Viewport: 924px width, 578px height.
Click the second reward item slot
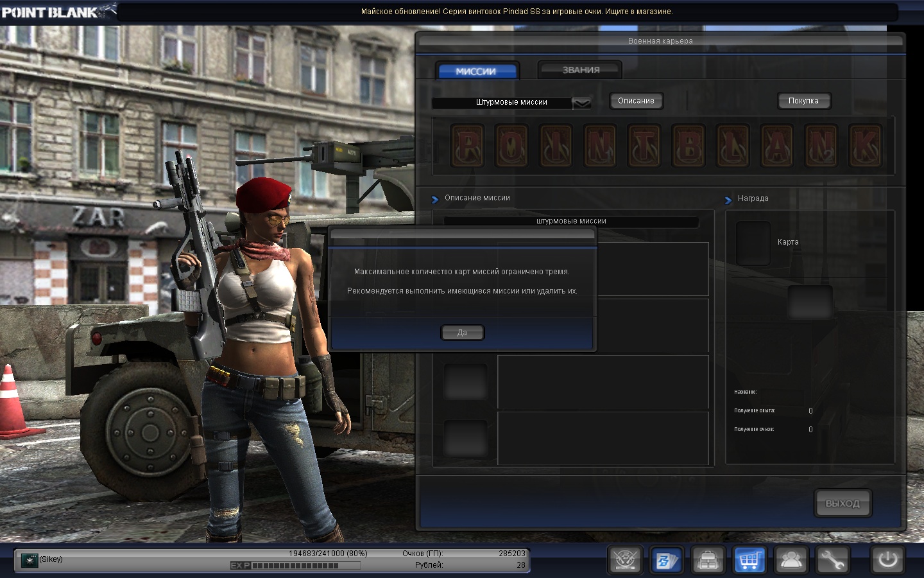[x=810, y=302]
